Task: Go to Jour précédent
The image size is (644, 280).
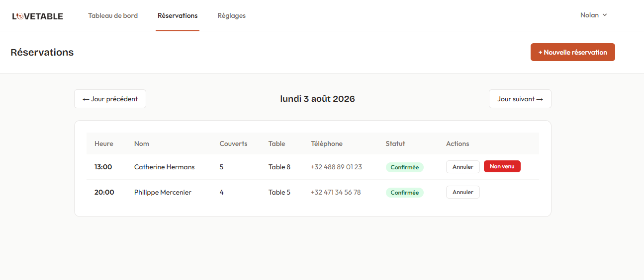Action: [x=110, y=99]
